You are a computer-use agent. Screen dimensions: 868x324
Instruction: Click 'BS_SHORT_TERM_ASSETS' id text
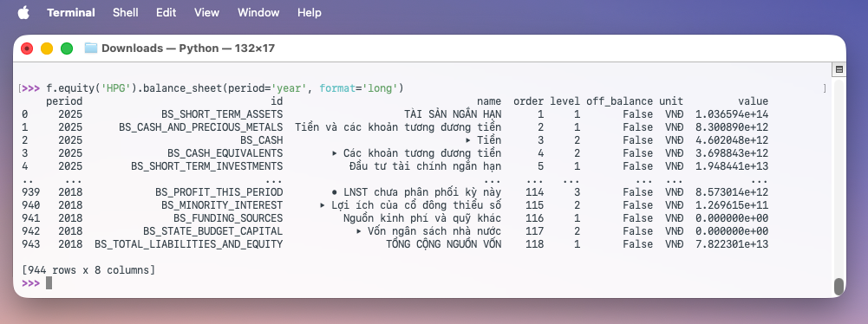(x=222, y=114)
